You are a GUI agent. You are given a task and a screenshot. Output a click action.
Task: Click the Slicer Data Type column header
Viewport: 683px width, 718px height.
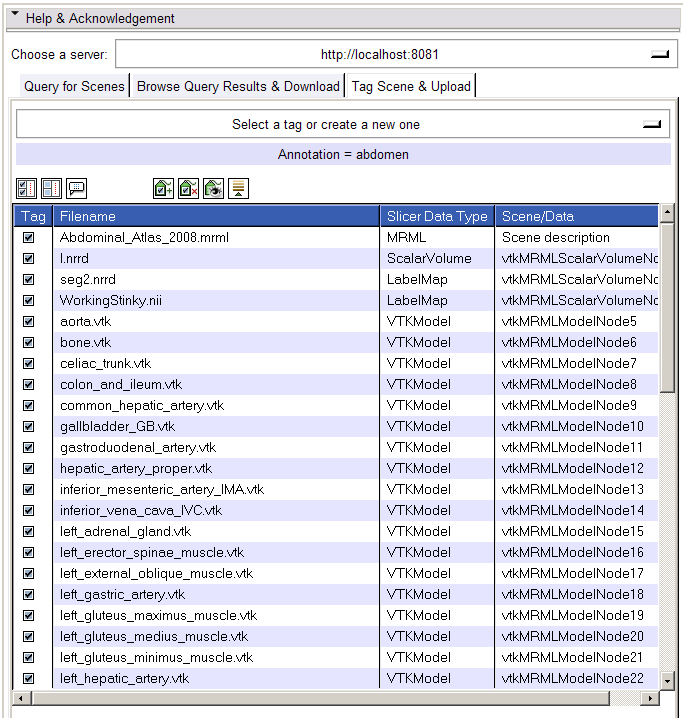tap(437, 216)
